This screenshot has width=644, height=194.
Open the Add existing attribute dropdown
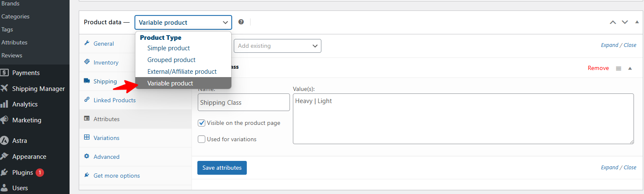pos(277,46)
